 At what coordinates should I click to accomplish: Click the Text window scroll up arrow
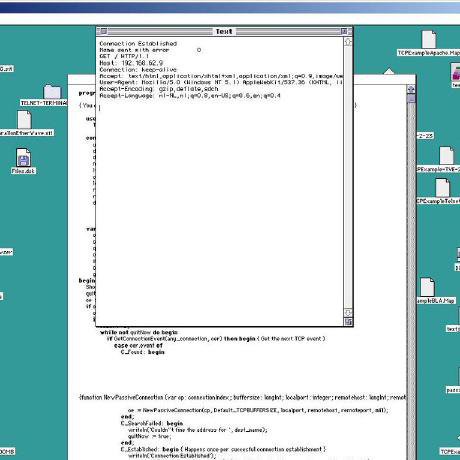click(x=348, y=42)
